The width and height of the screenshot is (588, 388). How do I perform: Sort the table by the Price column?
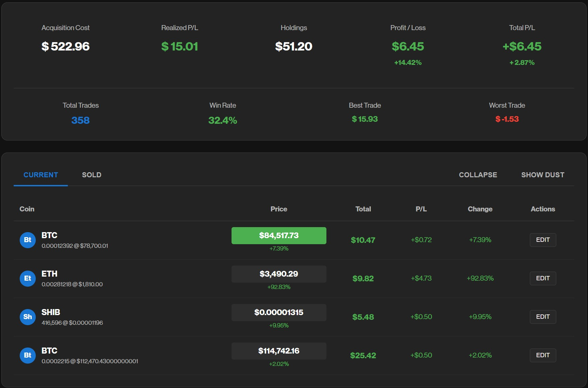(x=279, y=209)
